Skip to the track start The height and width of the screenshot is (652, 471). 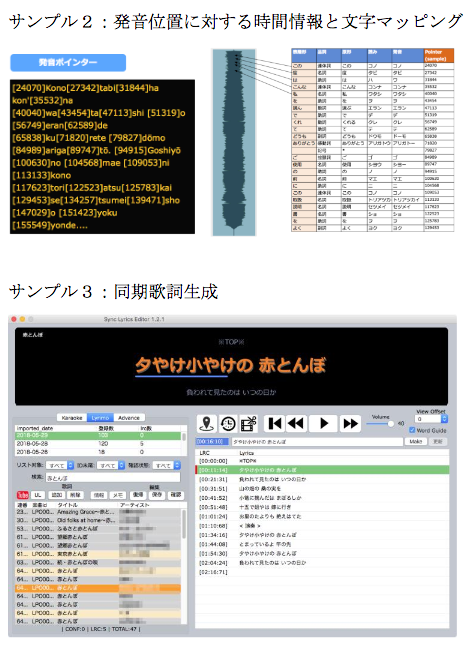click(x=275, y=423)
